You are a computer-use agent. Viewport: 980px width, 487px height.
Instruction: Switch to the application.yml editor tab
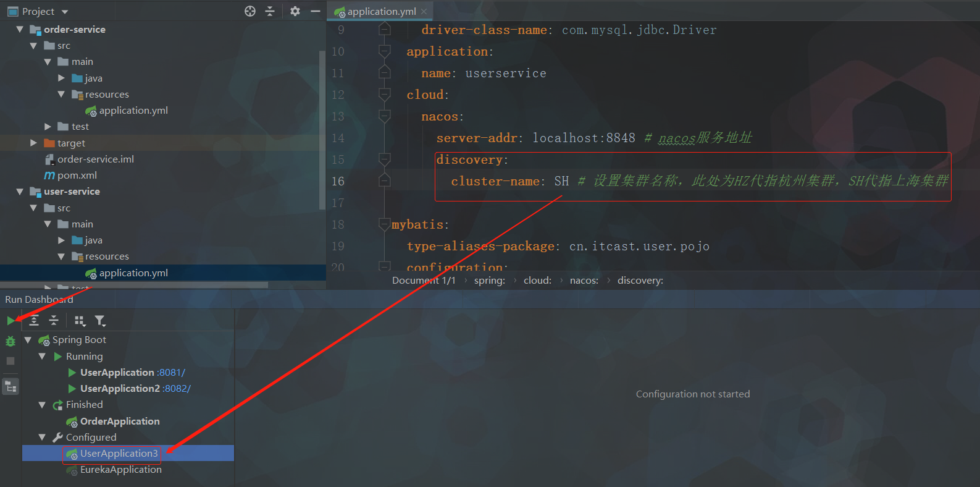tap(381, 11)
